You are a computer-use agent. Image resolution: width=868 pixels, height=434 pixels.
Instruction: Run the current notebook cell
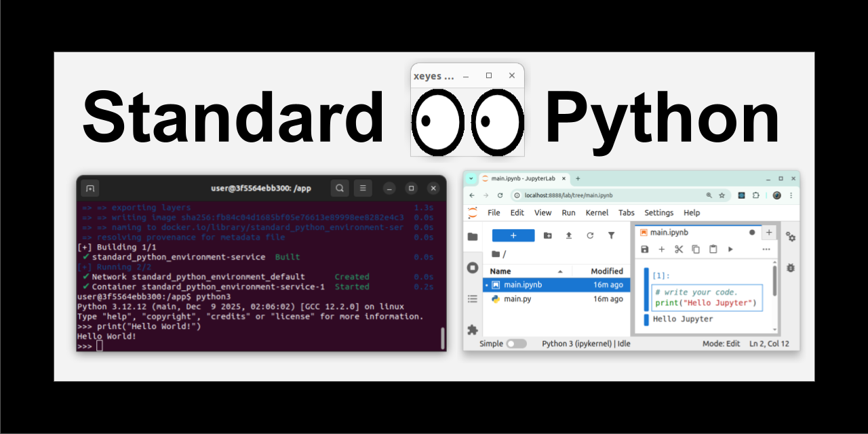730,250
